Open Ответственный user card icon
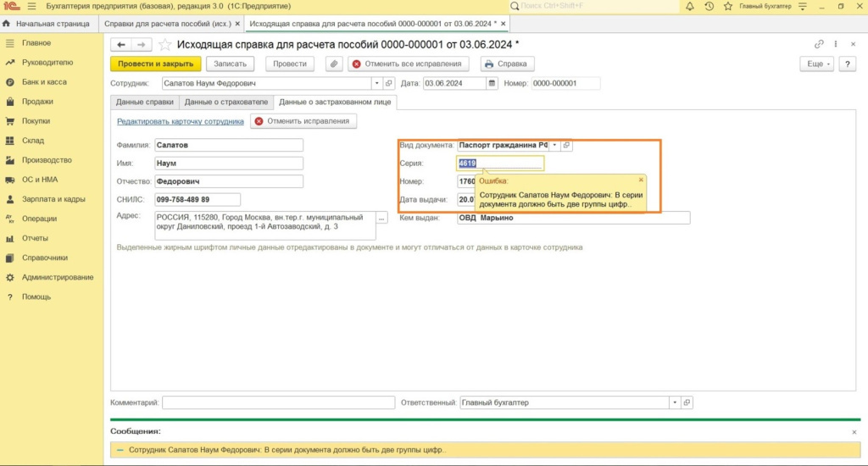868x466 pixels. coord(687,402)
